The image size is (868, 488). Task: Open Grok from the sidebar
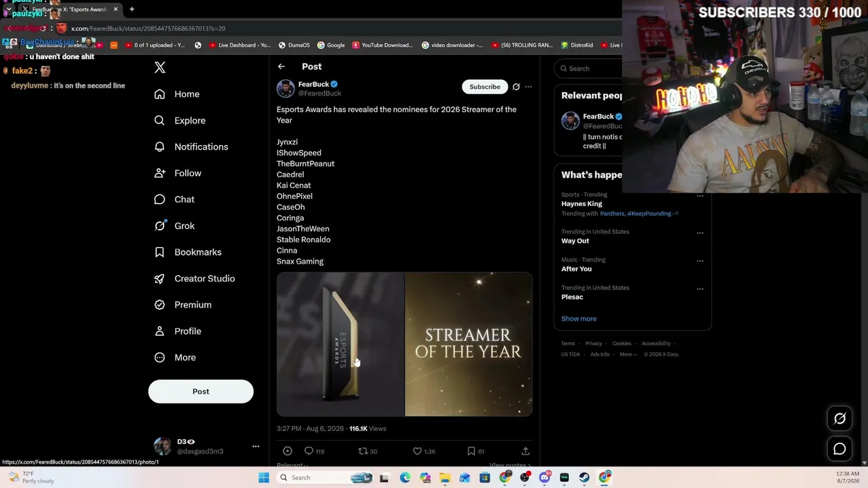pos(174,226)
